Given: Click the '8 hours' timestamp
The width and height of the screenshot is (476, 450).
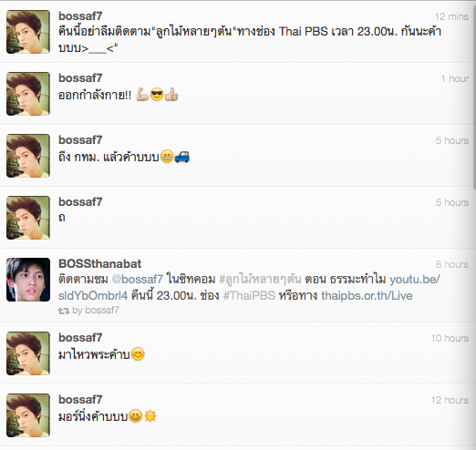Looking at the screenshot, I should (452, 264).
